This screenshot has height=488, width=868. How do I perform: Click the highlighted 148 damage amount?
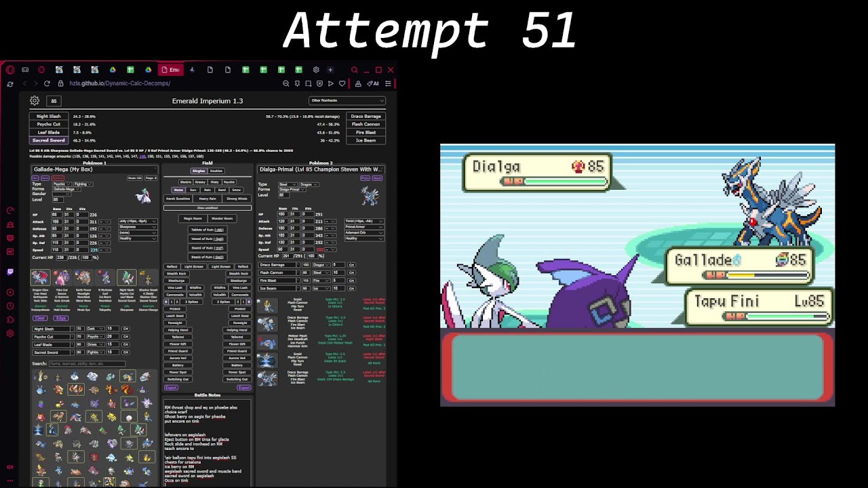[x=142, y=157]
